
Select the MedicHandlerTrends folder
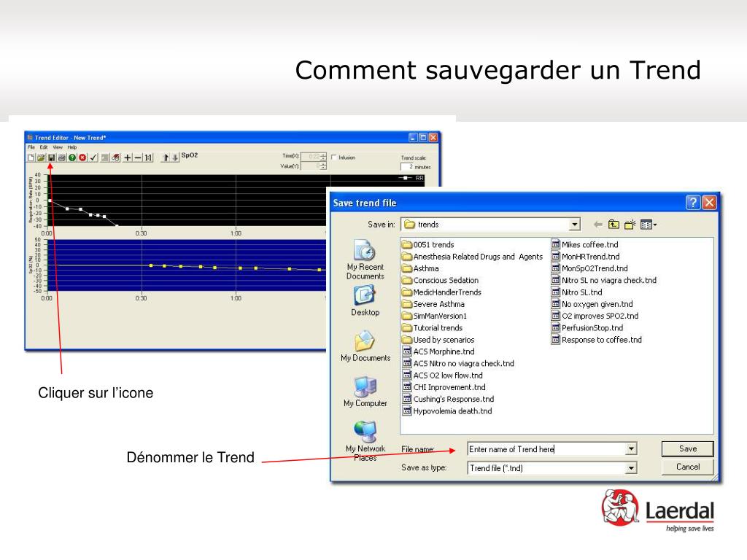441,292
